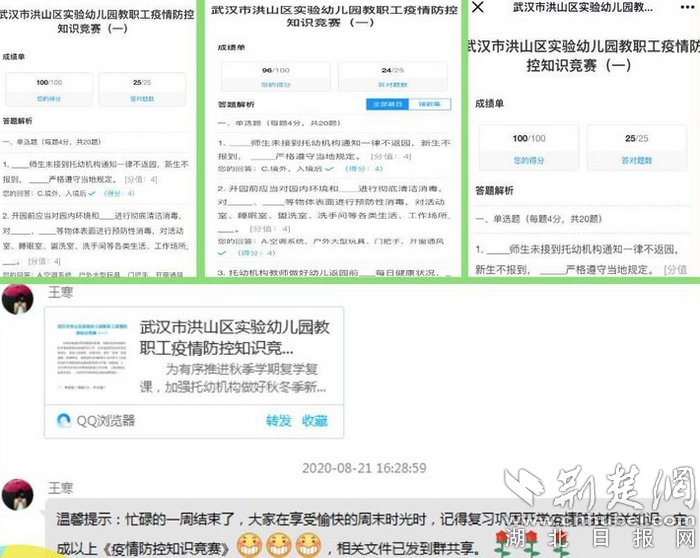
Task: Click the 100/100 score in the right panel
Action: [529, 138]
